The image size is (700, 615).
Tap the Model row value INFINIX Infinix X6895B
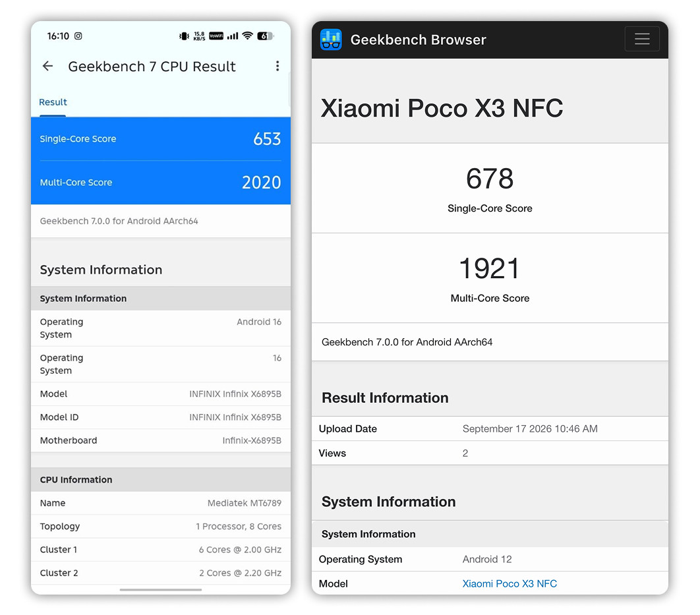235,394
